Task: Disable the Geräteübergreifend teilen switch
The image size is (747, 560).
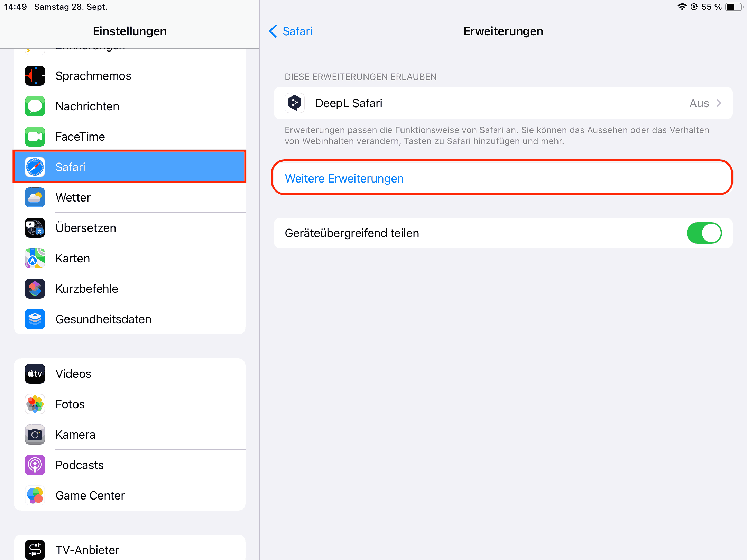Action: coord(704,233)
